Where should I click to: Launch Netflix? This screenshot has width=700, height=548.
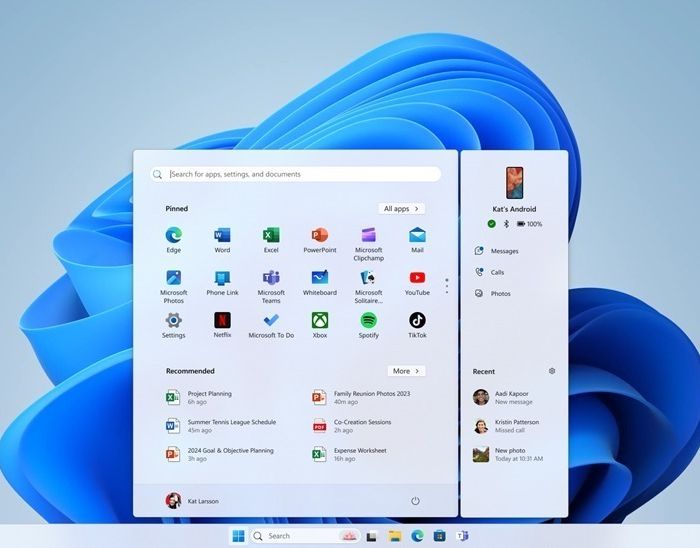point(222,325)
